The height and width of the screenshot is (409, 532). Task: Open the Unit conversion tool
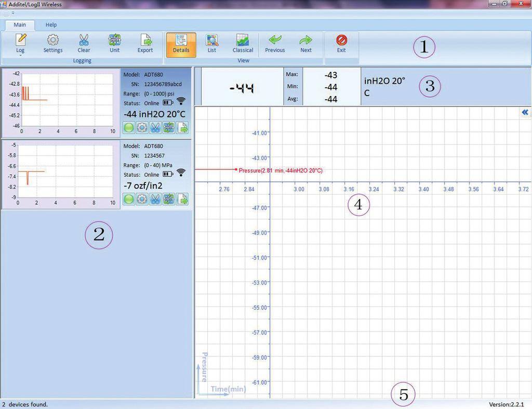114,44
